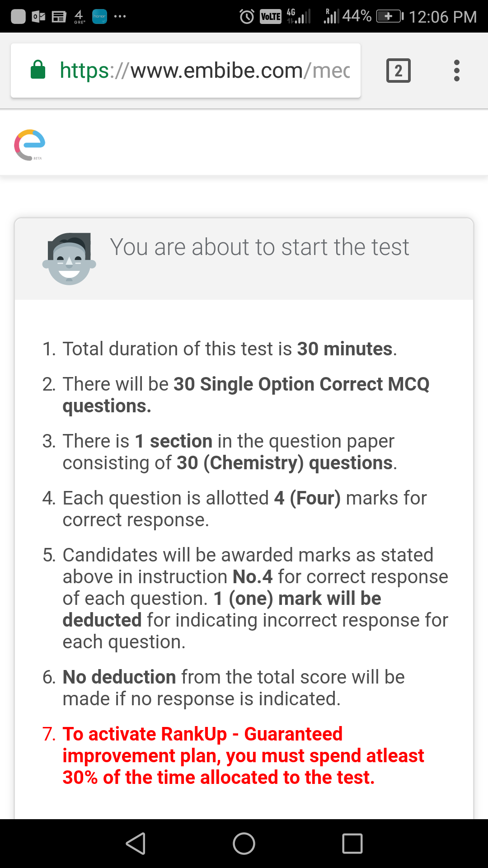Tap the "You are about to start the test" heading

pos(259,247)
